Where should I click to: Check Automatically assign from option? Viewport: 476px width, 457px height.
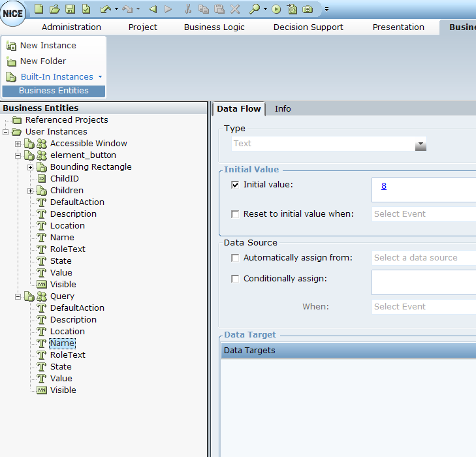[235, 258]
